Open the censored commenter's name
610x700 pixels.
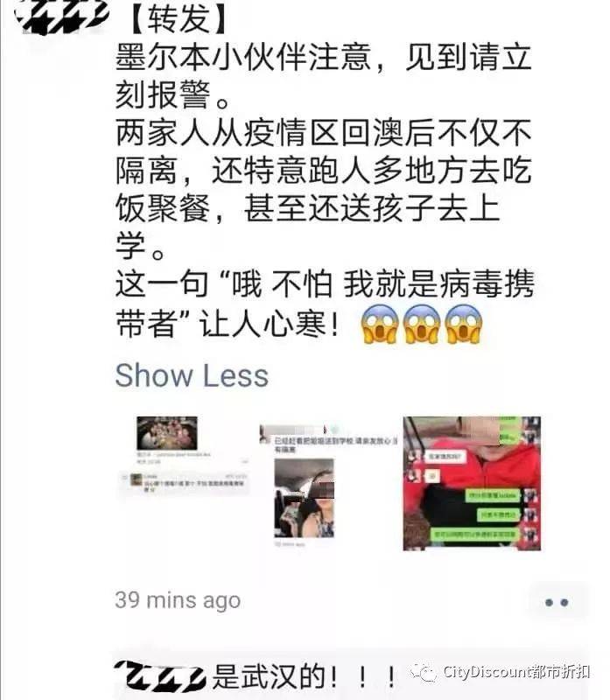(x=159, y=675)
